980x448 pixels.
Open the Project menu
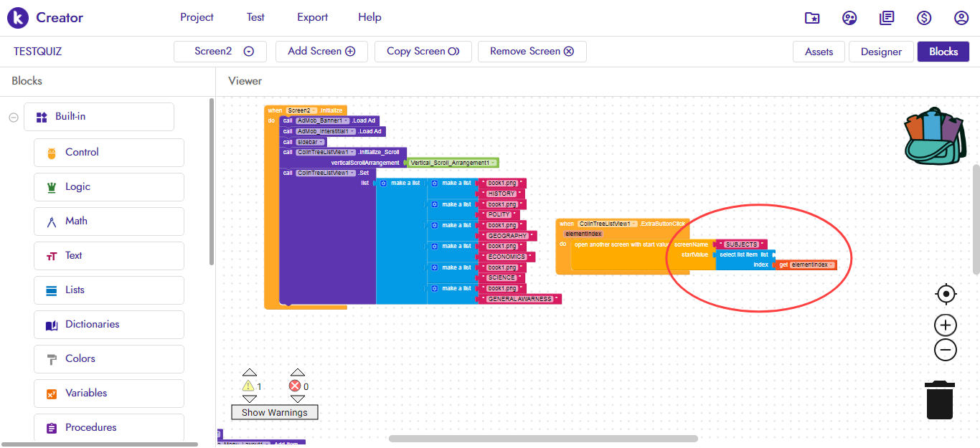click(197, 17)
